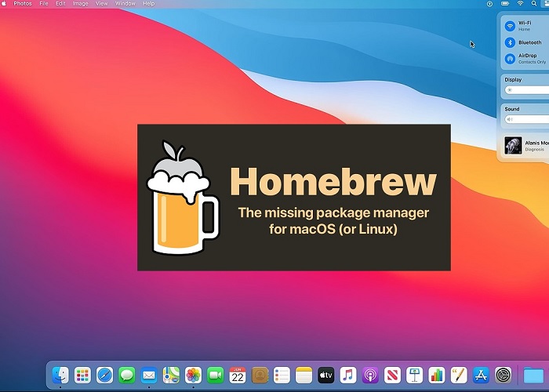This screenshot has width=549, height=392.
Task: Open Contacts app in Dock
Action: coord(260,376)
